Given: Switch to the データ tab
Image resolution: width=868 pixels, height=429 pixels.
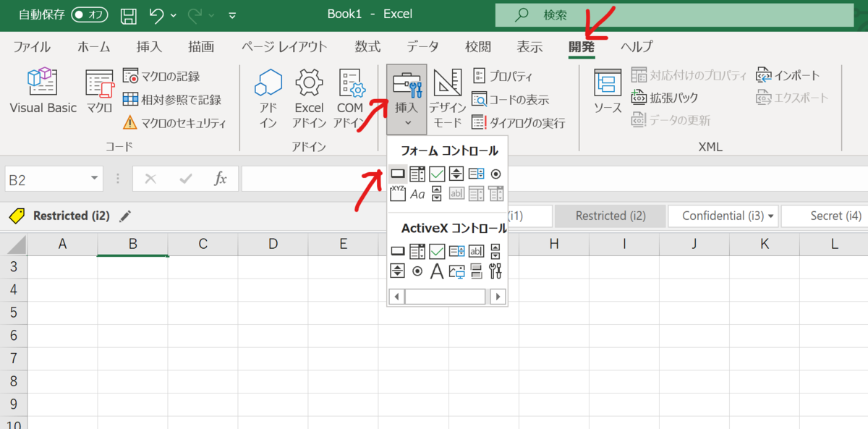Looking at the screenshot, I should point(422,47).
